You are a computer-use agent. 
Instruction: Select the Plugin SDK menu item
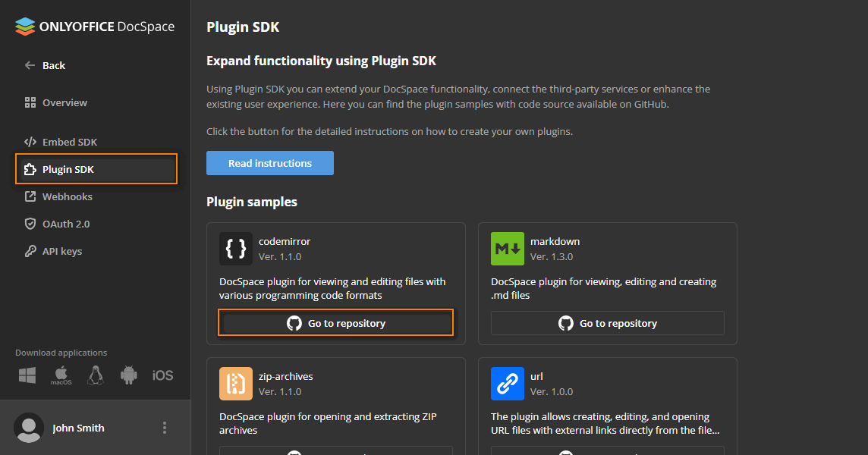click(x=96, y=169)
